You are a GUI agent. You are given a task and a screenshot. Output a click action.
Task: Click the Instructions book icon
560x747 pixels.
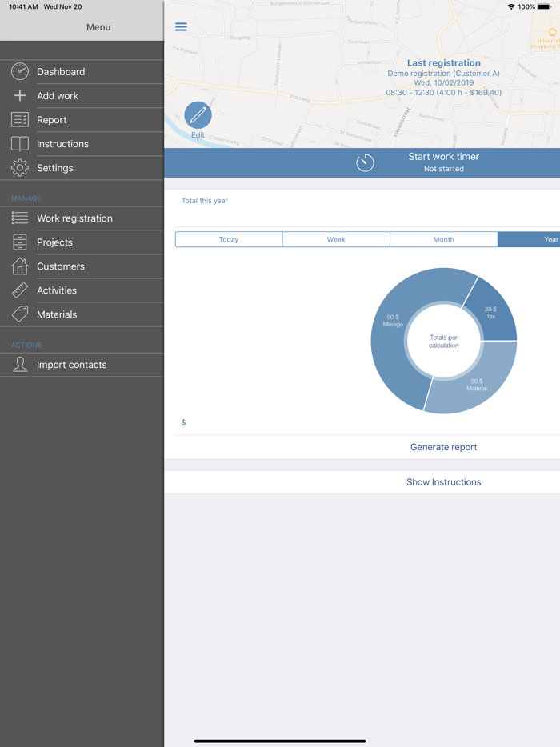coord(20,144)
